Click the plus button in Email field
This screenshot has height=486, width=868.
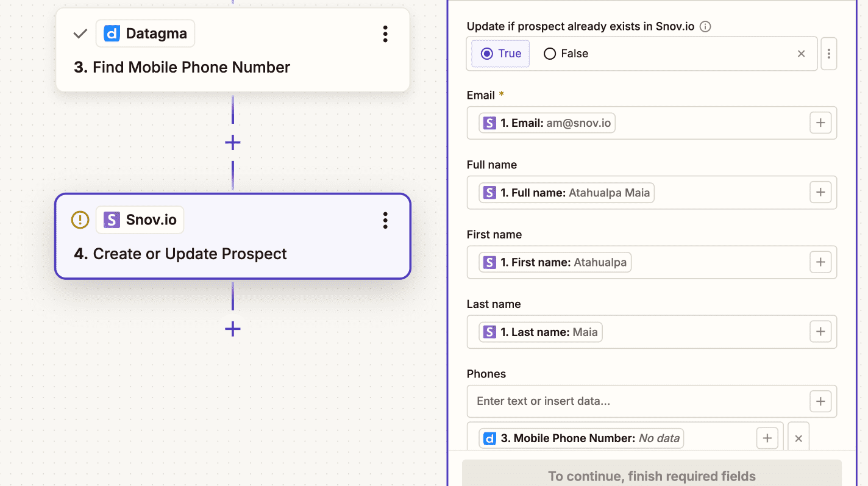[820, 123]
